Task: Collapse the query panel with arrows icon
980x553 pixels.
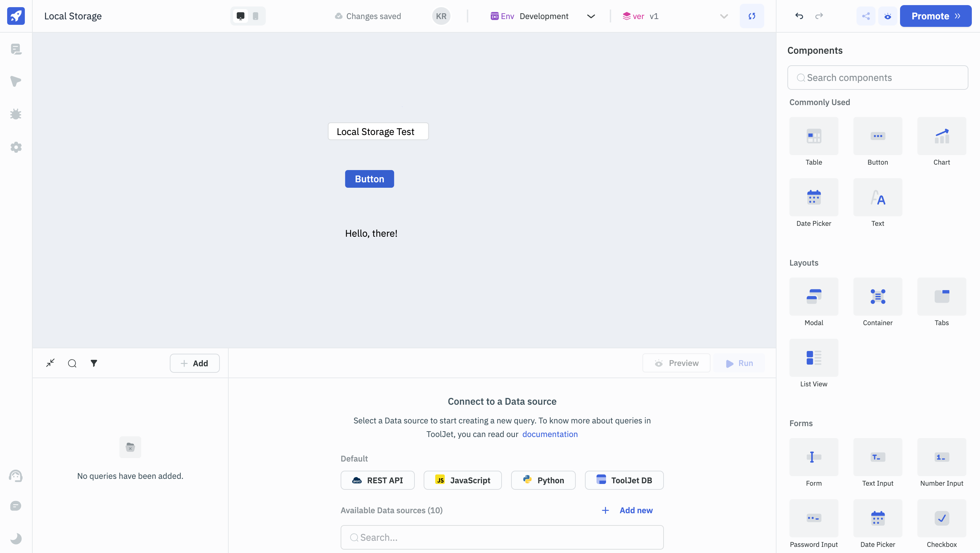Action: point(50,363)
